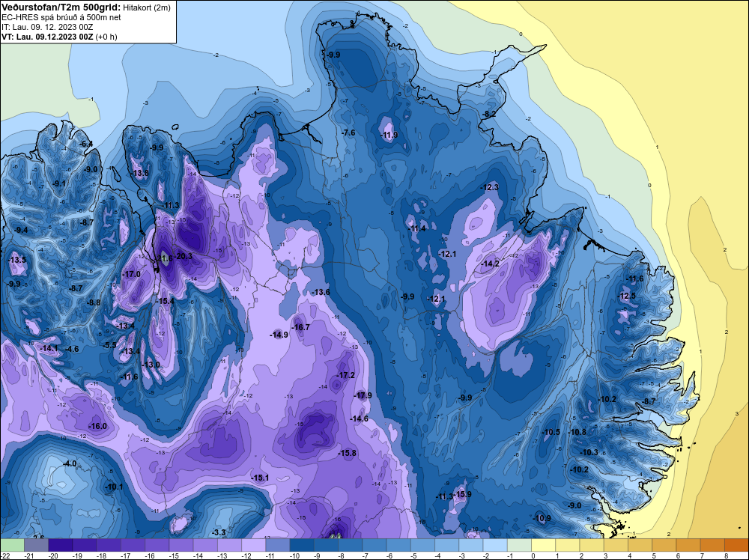
Task: Click the 4 yellow-orange legend swatch
Action: [x=640, y=545]
